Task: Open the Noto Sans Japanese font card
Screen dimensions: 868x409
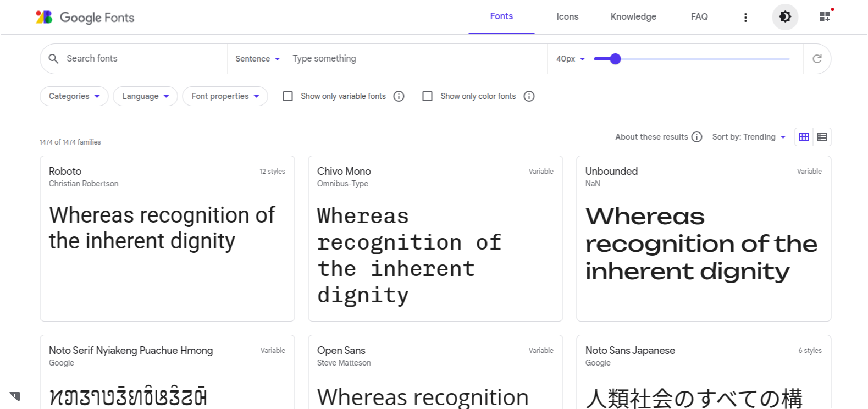Action: tap(704, 372)
